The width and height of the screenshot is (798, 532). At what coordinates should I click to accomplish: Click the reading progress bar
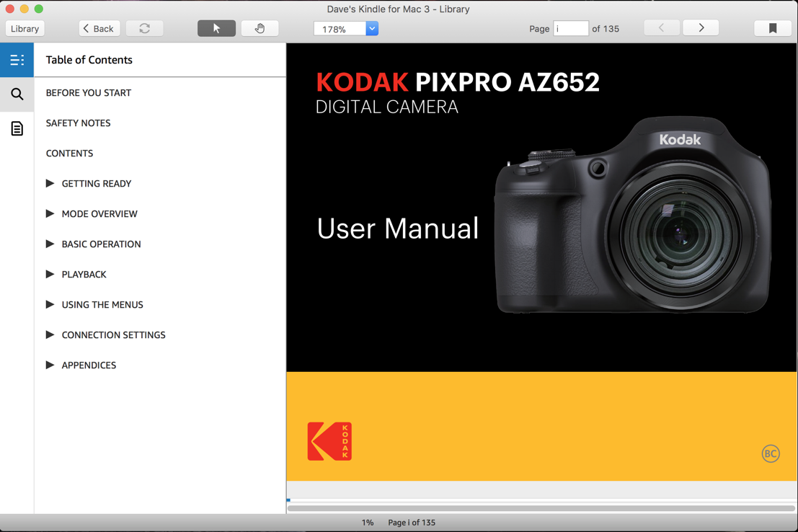pyautogui.click(x=541, y=500)
